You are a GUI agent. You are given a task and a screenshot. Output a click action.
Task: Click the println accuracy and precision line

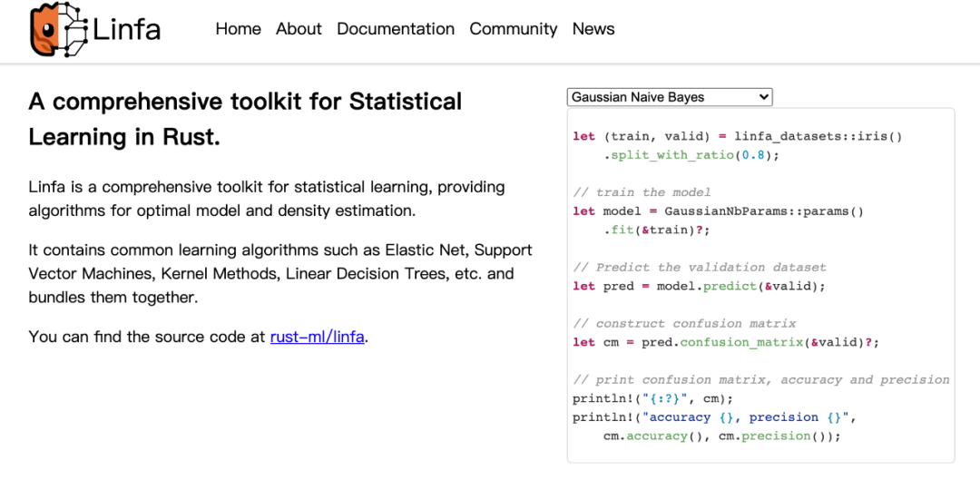click(714, 417)
